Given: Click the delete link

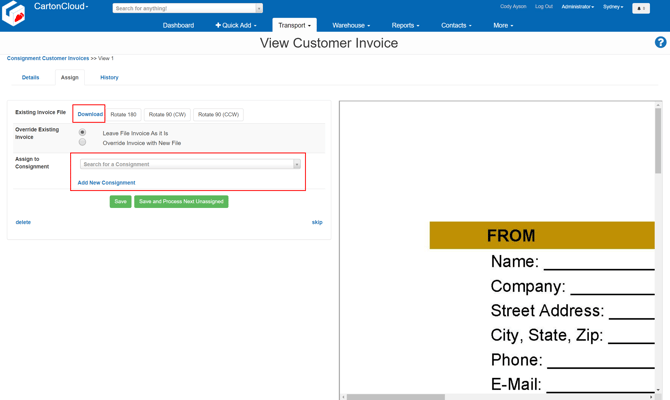Looking at the screenshot, I should (x=23, y=222).
